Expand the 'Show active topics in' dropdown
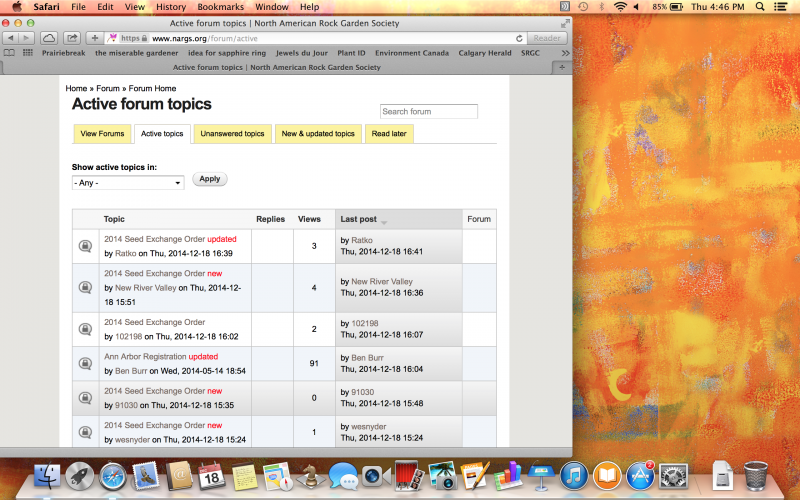The image size is (800, 500). click(x=128, y=183)
